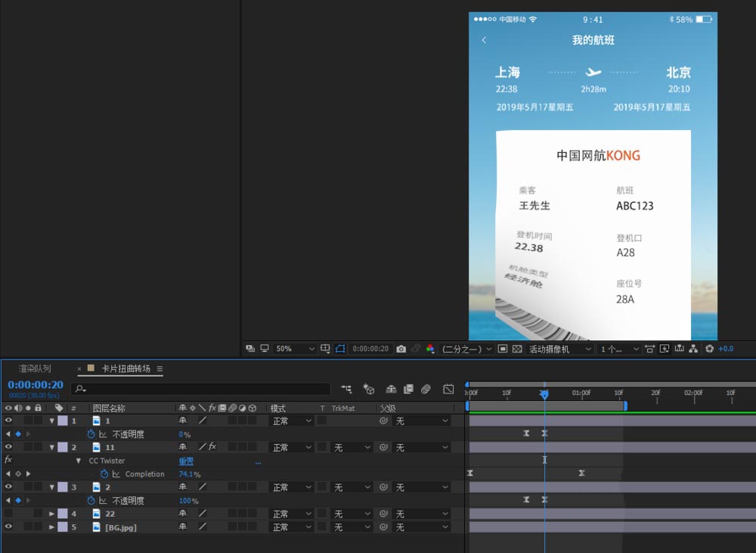This screenshot has width=756, height=553.
Task: Click the 重置 reset link for CC Twister
Action: 186,461
